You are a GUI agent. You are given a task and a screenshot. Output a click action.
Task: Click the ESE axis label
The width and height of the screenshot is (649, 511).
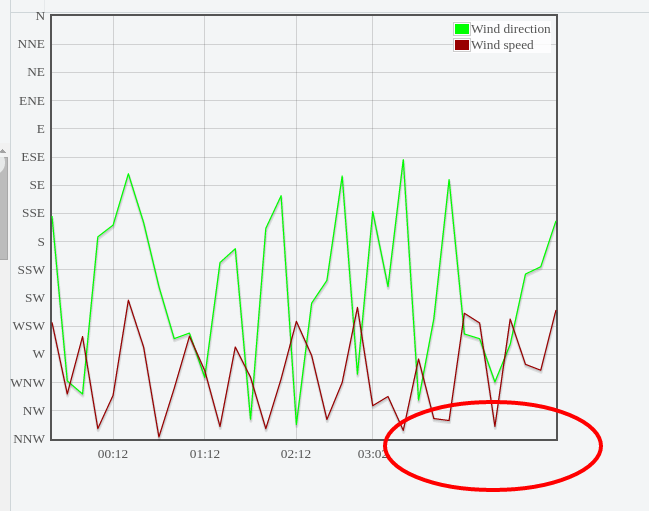coord(33,157)
